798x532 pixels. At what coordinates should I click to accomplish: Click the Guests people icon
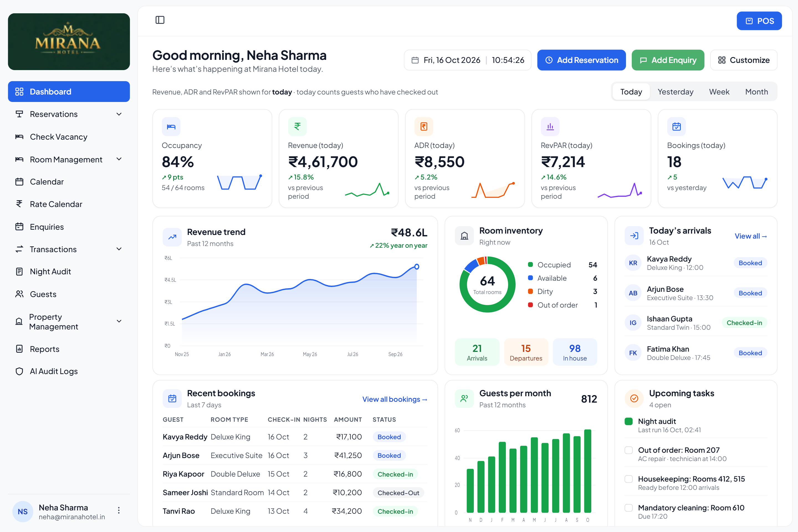(19, 294)
